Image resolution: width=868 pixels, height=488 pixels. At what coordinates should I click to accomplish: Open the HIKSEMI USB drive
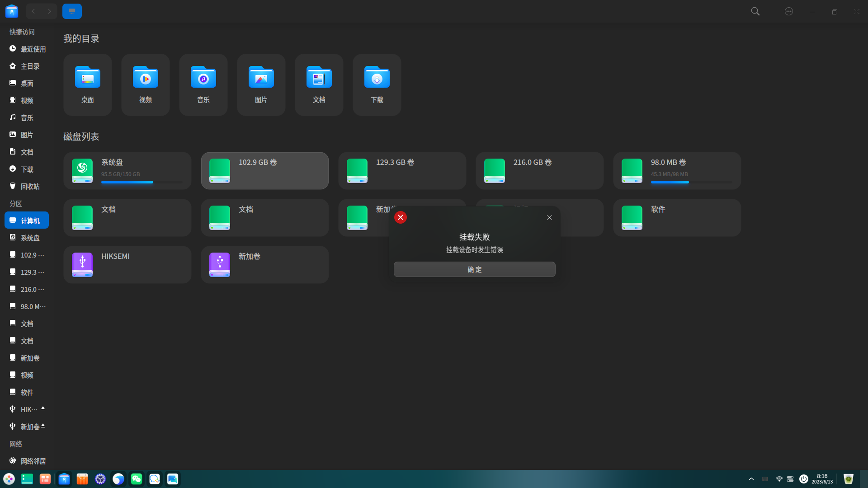tap(127, 265)
